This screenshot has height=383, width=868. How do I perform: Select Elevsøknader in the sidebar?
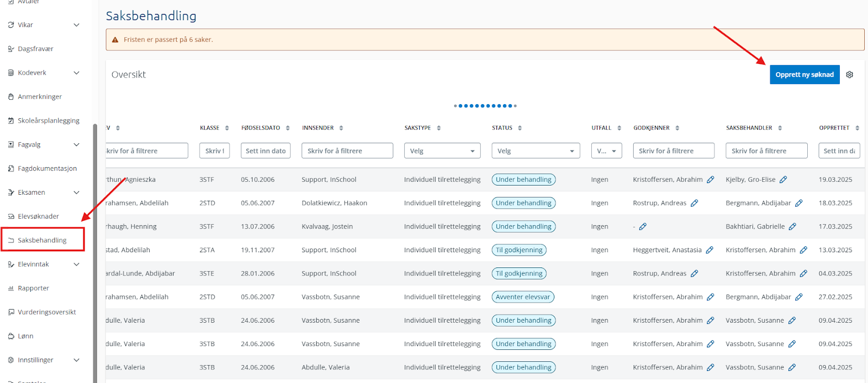click(38, 216)
